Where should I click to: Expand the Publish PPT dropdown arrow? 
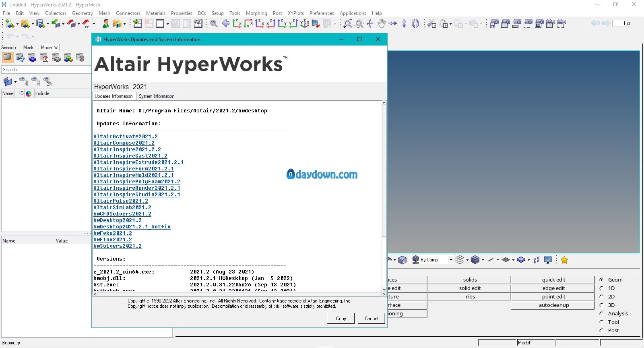pos(94,24)
